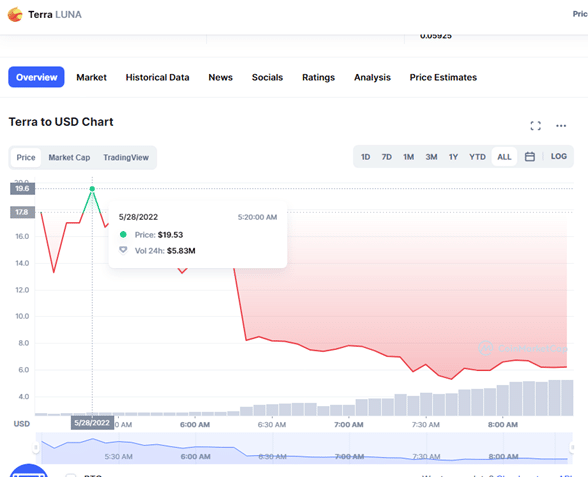Click the $19.53 price in tooltip
588x477 pixels.
pyautogui.click(x=170, y=235)
